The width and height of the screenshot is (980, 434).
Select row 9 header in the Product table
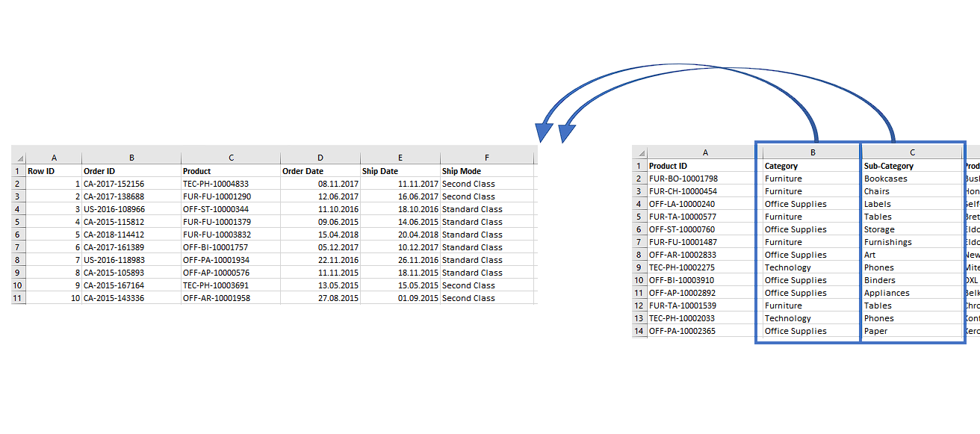(640, 267)
